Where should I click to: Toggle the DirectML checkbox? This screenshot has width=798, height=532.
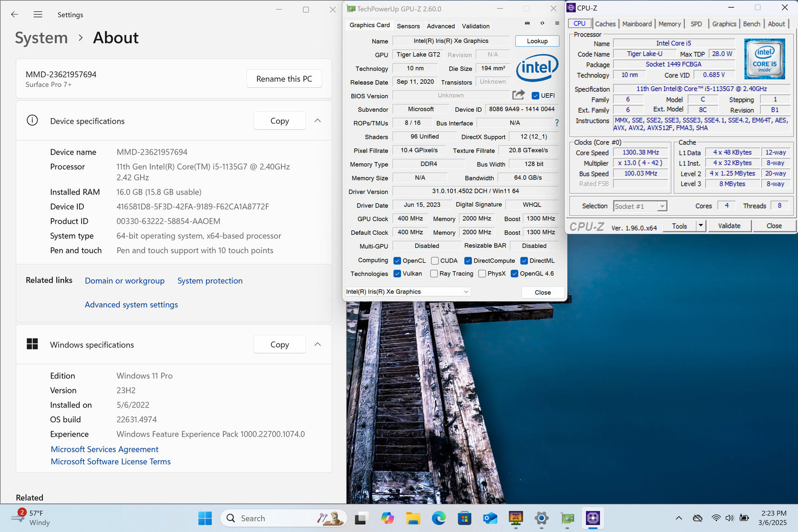click(524, 261)
